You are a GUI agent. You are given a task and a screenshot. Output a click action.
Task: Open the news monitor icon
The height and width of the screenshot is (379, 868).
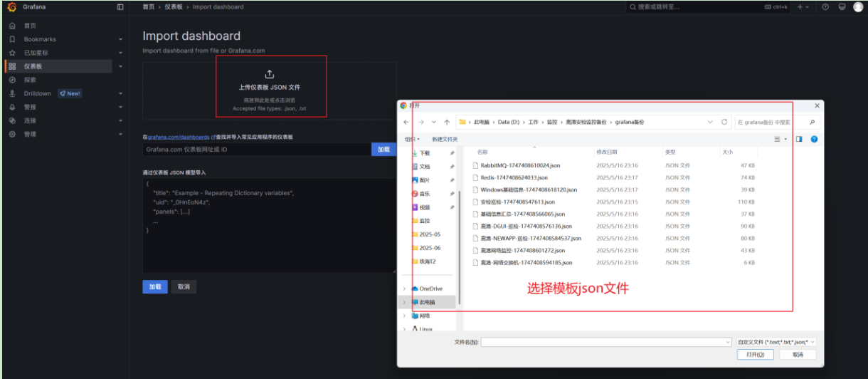[x=842, y=7]
